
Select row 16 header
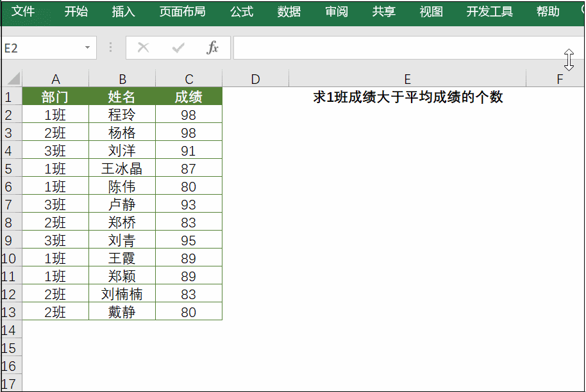tap(12, 366)
